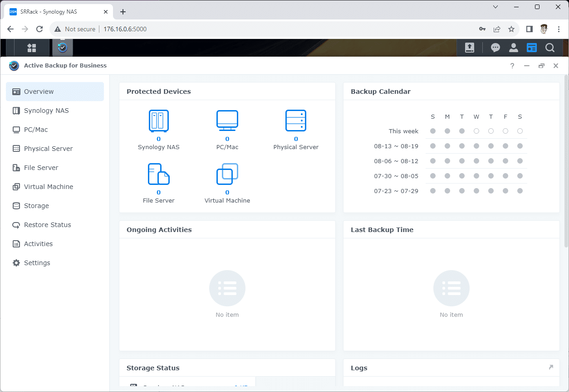Reload the page in browser
569x392 pixels.
coord(39,29)
